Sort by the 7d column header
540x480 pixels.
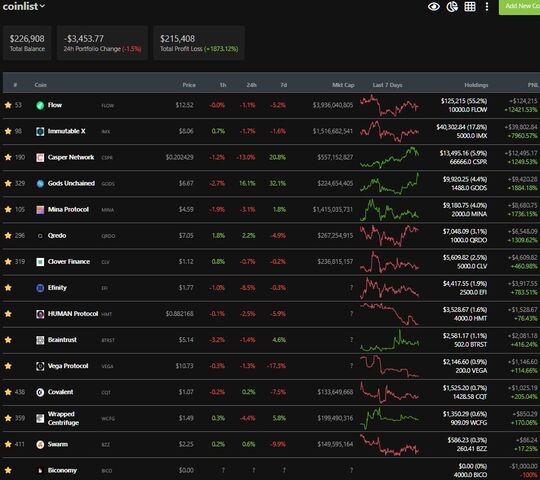click(x=283, y=85)
